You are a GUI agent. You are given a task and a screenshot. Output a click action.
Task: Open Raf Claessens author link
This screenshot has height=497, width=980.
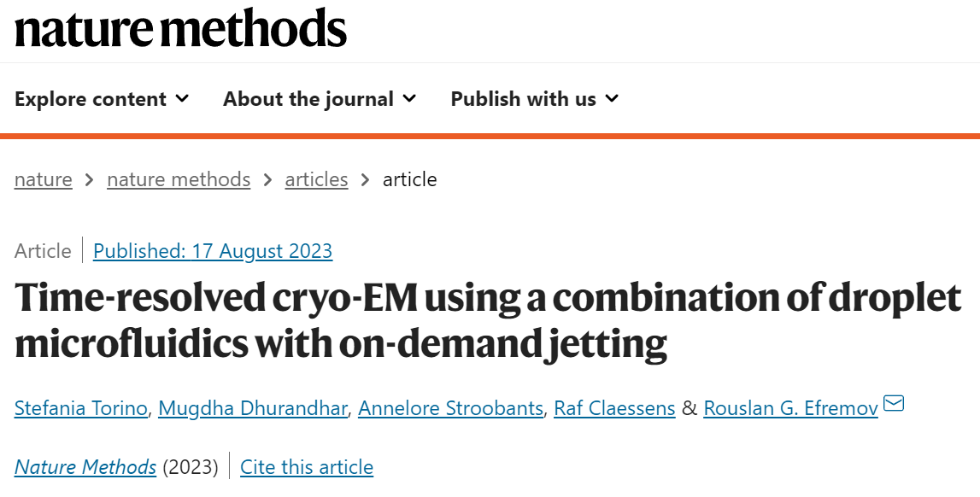(x=614, y=408)
